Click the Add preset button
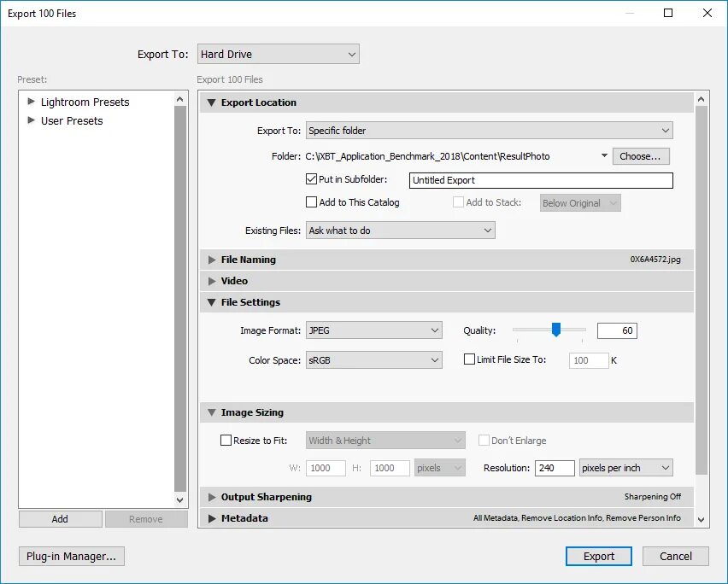The width and height of the screenshot is (728, 584). (x=61, y=519)
